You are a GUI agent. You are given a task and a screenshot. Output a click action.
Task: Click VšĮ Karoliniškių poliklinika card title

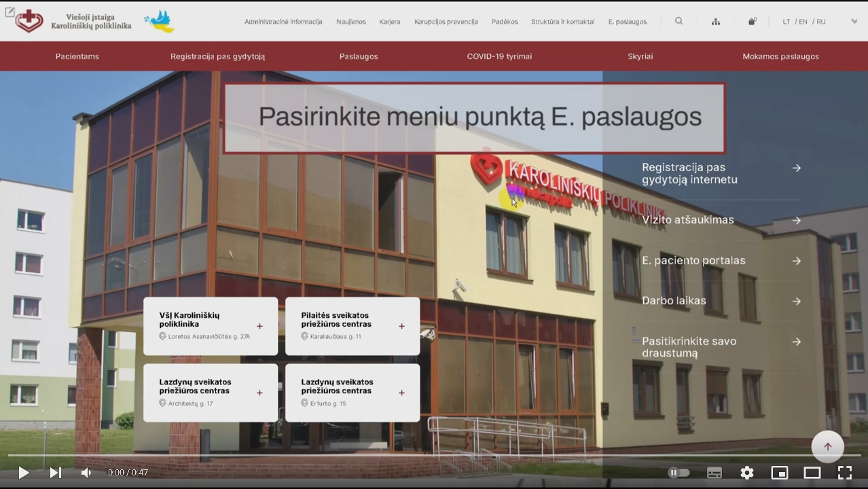pyautogui.click(x=189, y=320)
